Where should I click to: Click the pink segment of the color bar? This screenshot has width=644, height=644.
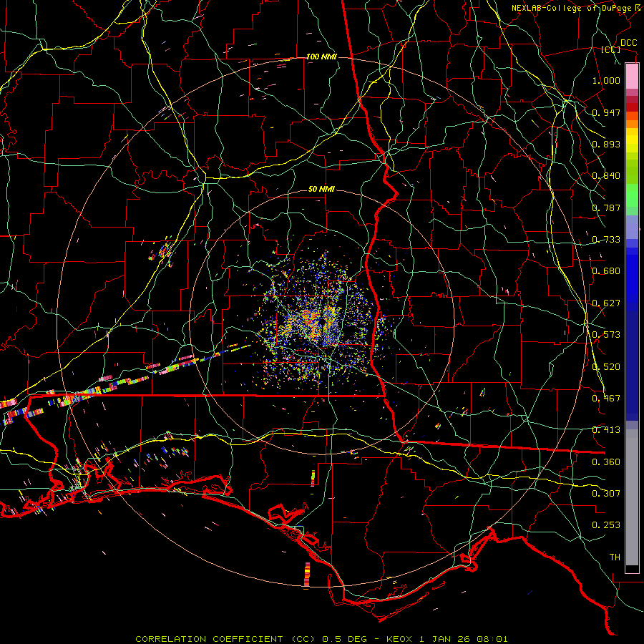(x=632, y=77)
